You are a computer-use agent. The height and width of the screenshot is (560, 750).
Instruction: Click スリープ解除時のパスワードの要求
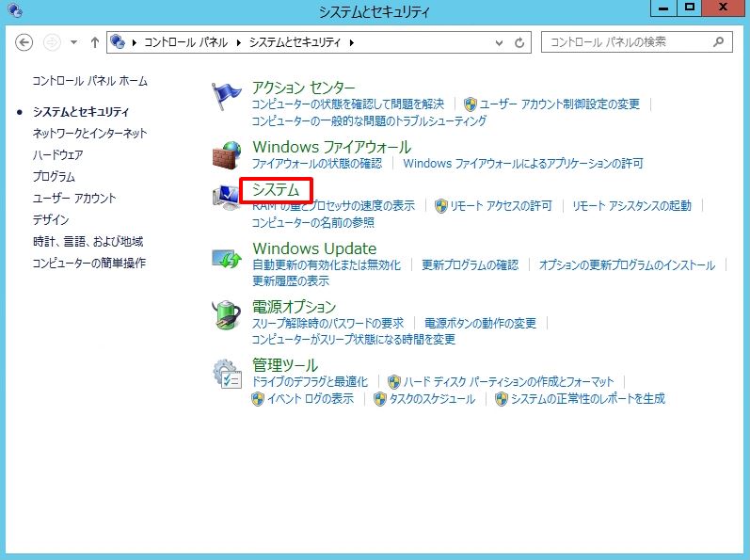(x=328, y=323)
